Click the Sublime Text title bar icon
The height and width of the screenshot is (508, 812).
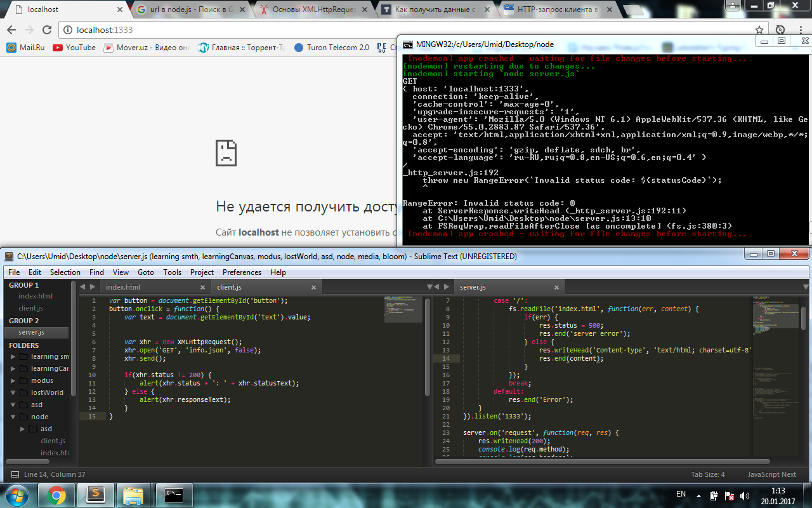tap(9, 257)
